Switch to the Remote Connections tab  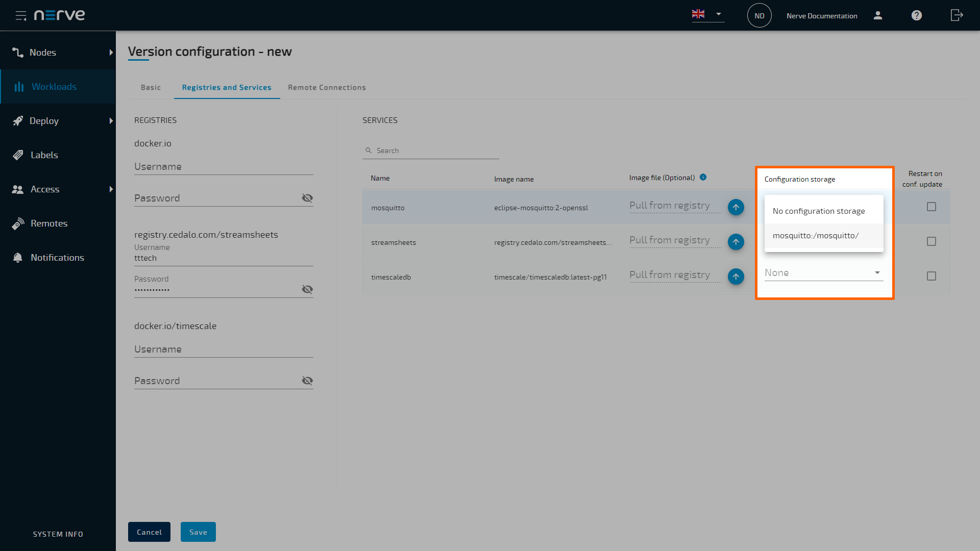click(327, 87)
